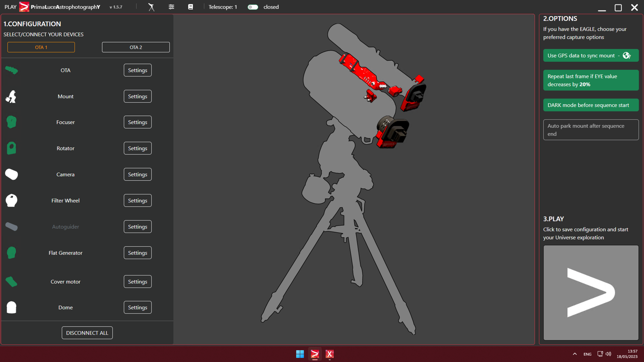Open Mount Settings panel
The image size is (644, 362).
click(x=138, y=96)
